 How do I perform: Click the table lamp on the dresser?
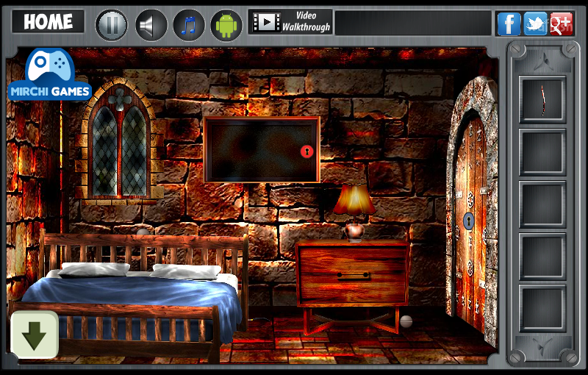pos(354,212)
